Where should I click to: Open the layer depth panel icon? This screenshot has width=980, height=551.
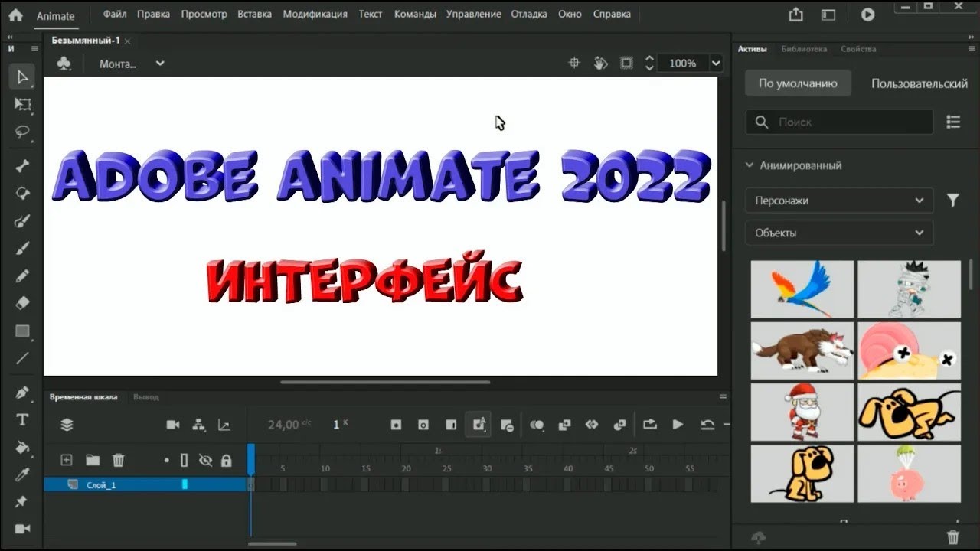(67, 424)
